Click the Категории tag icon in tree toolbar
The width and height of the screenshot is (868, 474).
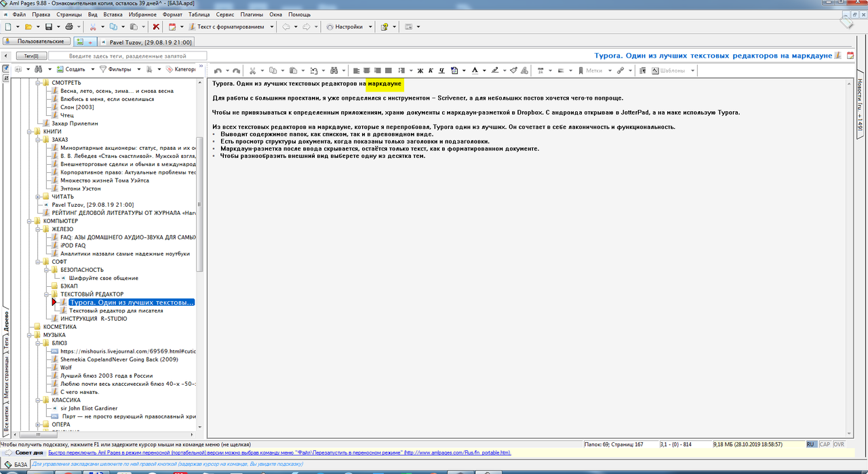coord(181,69)
